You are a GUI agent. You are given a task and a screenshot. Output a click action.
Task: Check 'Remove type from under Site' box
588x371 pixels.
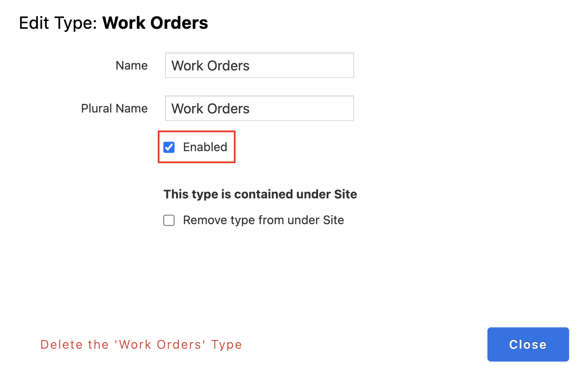169,220
